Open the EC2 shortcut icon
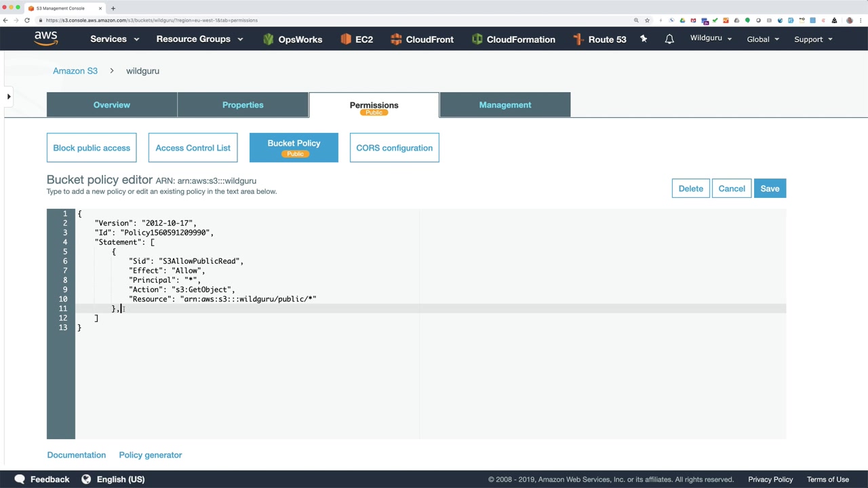This screenshot has width=868, height=488. pos(346,39)
